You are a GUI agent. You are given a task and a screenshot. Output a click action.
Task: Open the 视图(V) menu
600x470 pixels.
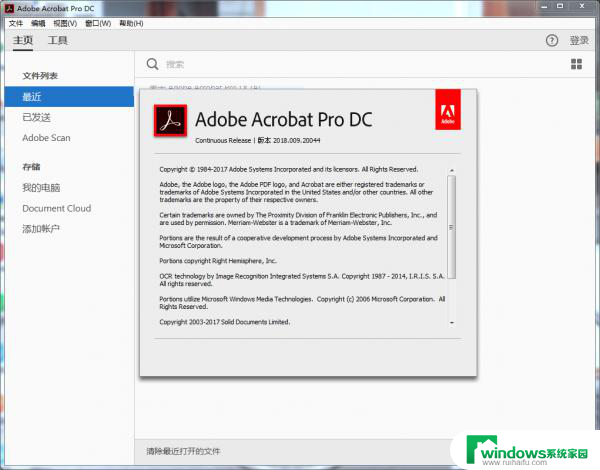tap(65, 23)
